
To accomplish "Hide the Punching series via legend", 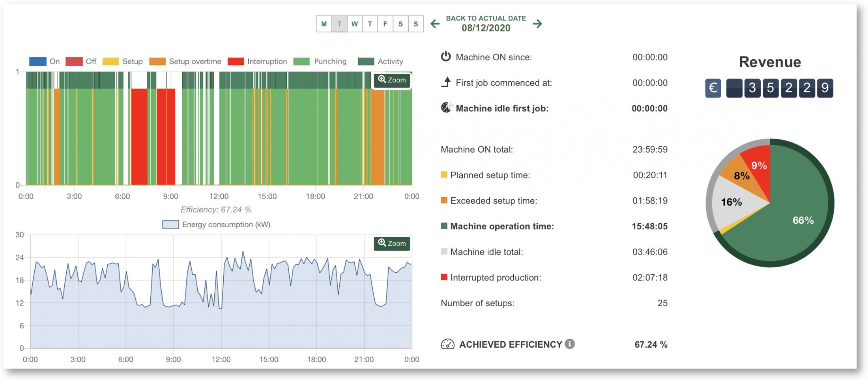I will click(x=320, y=62).
